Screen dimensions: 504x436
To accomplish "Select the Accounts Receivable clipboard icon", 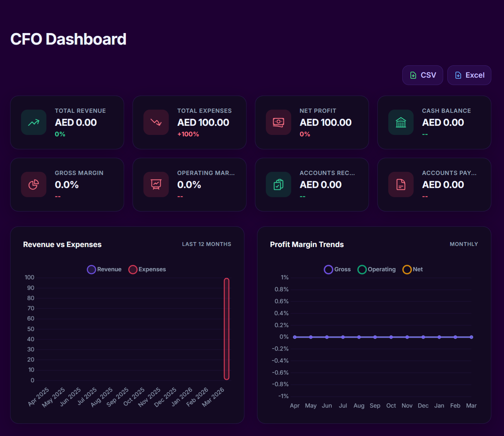I will click(278, 184).
